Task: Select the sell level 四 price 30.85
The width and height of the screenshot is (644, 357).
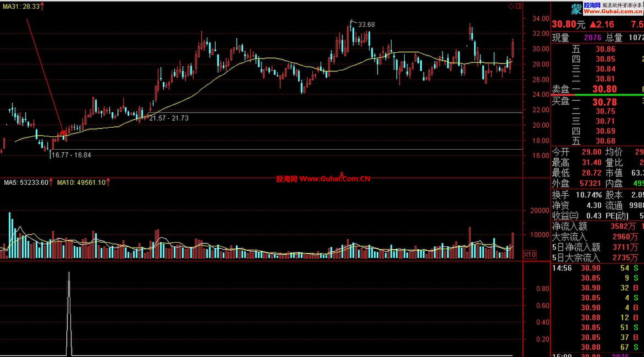Action: pos(606,59)
